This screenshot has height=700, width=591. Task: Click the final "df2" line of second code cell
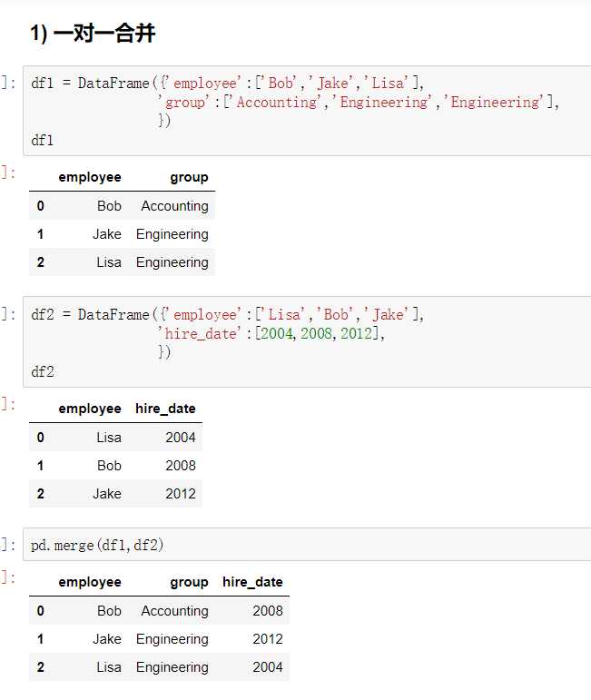[43, 371]
